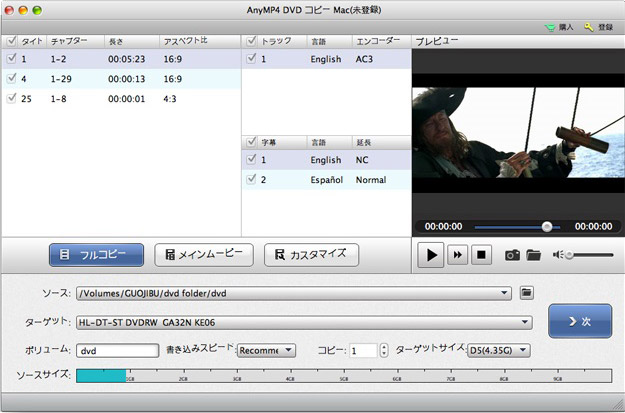Uncheck title 4 checkbox
This screenshot has width=625, height=413.
coord(12,78)
